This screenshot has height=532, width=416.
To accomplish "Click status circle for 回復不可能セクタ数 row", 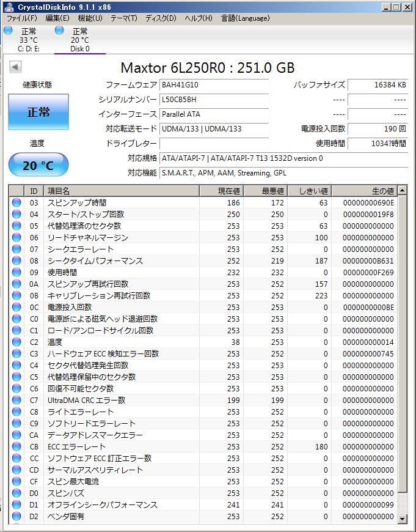I will (x=16, y=388).
